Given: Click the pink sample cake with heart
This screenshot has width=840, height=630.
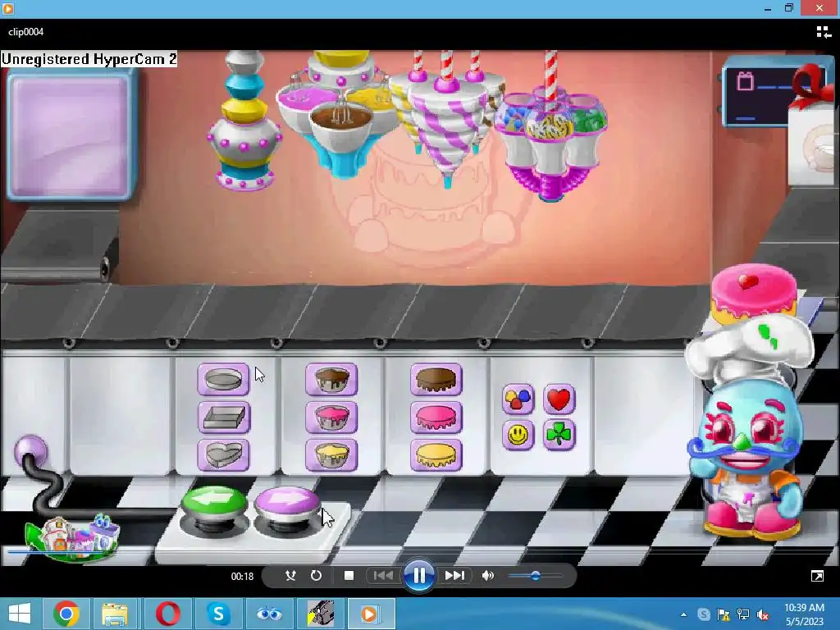Looking at the screenshot, I should coord(754,294).
